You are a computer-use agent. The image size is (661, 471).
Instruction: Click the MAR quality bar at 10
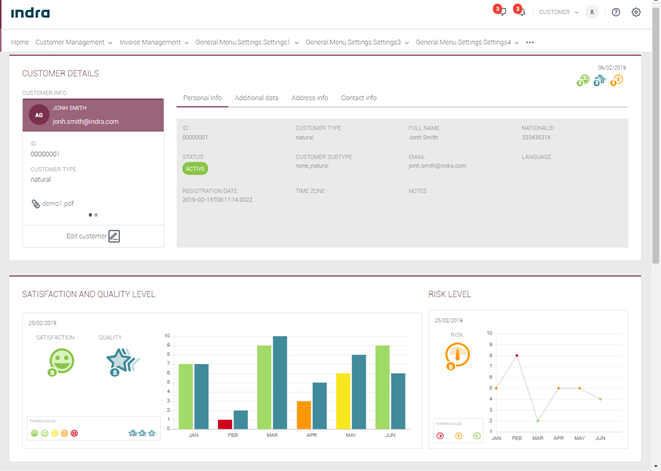[280, 382]
